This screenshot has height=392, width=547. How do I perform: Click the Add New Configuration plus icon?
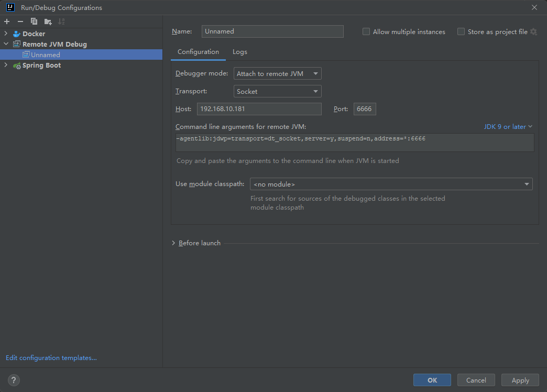7,21
